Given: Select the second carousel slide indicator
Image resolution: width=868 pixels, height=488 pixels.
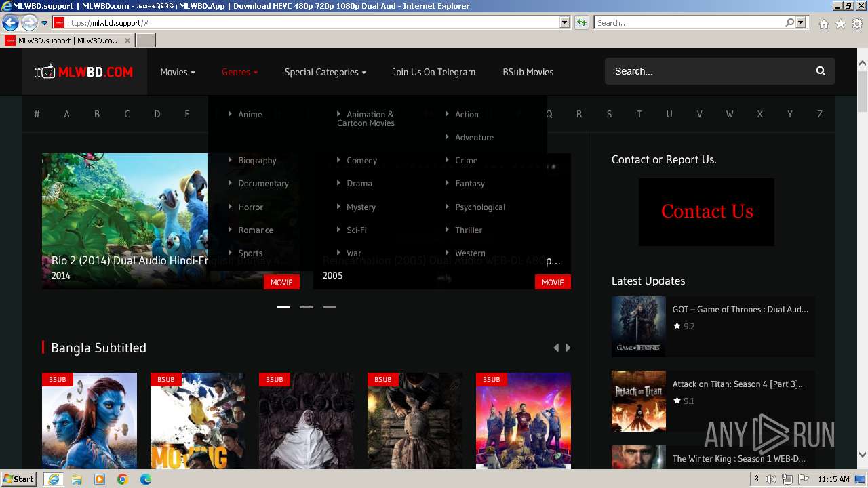Looking at the screenshot, I should [x=307, y=307].
